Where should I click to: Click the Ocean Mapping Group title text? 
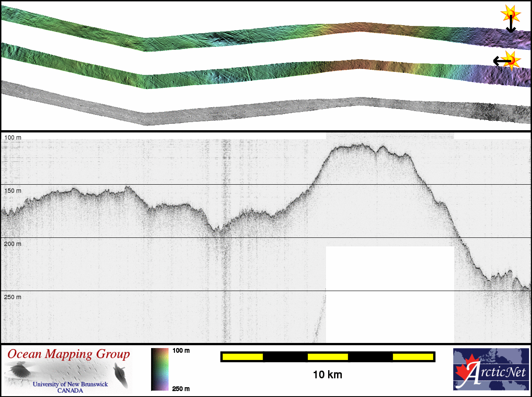coord(69,354)
